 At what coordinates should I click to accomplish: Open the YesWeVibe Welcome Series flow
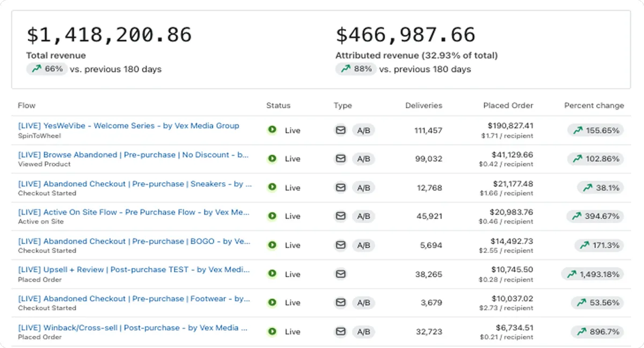pyautogui.click(x=128, y=125)
